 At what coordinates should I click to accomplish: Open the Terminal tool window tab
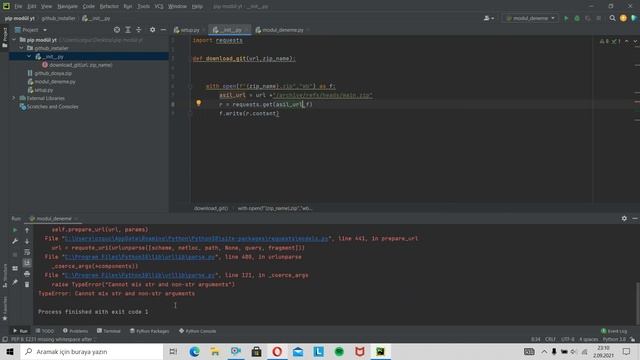coord(109,331)
